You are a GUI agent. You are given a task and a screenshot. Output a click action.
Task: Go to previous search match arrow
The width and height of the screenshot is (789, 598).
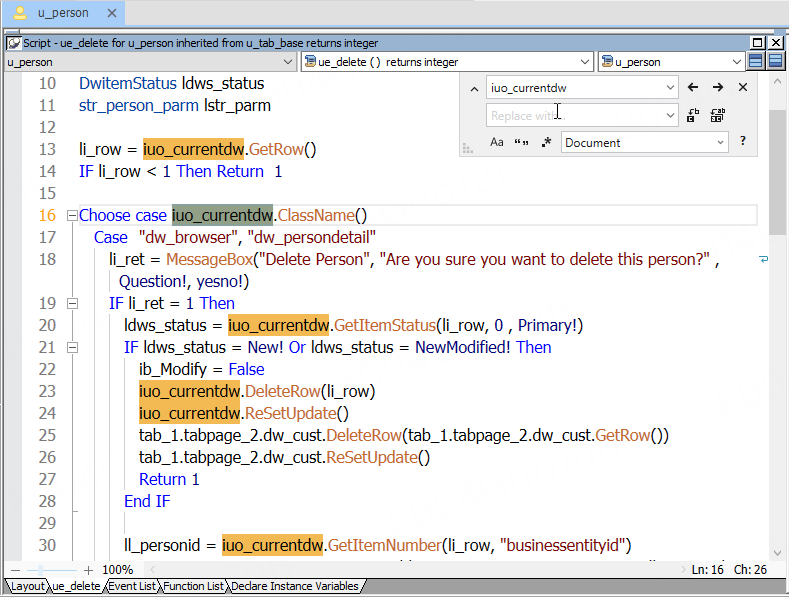693,88
